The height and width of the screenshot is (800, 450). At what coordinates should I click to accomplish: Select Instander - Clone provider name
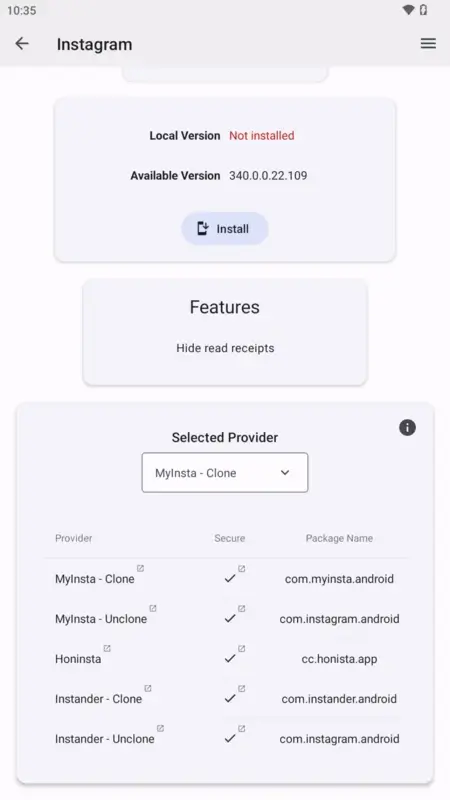(98, 699)
